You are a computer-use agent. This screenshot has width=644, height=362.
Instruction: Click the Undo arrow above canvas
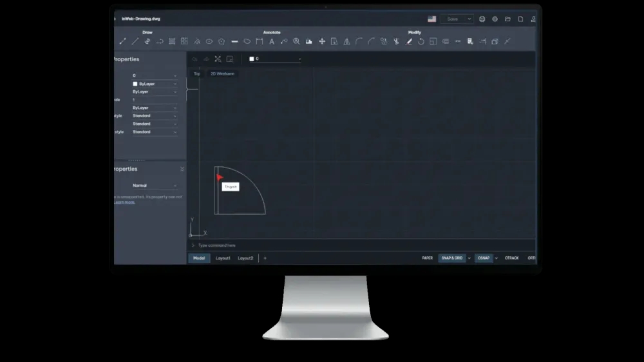pyautogui.click(x=194, y=59)
